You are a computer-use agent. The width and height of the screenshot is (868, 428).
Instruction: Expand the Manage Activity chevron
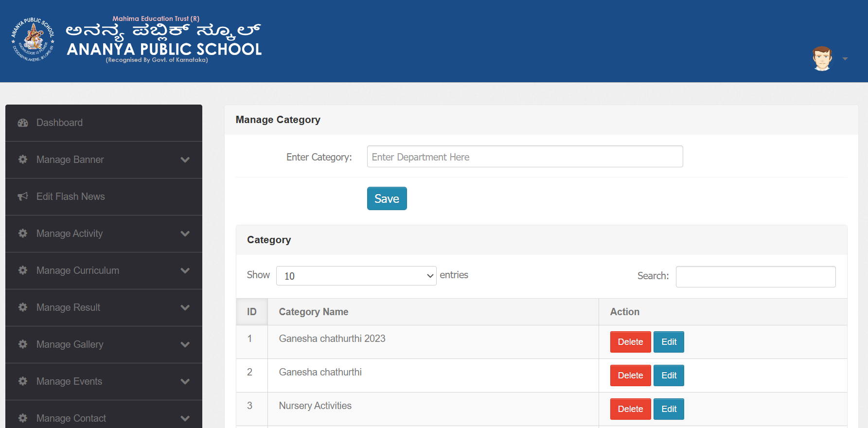click(x=185, y=233)
